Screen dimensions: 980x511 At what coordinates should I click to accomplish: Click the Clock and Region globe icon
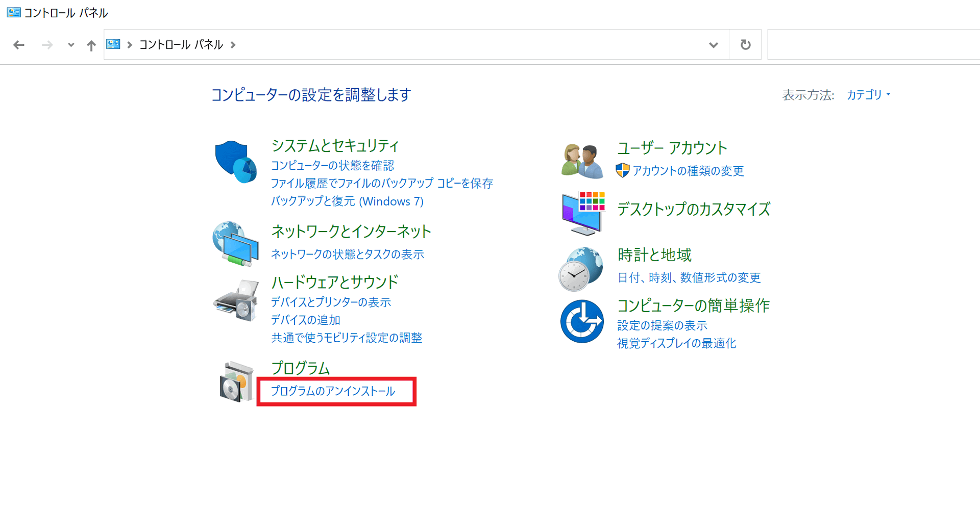pos(581,269)
